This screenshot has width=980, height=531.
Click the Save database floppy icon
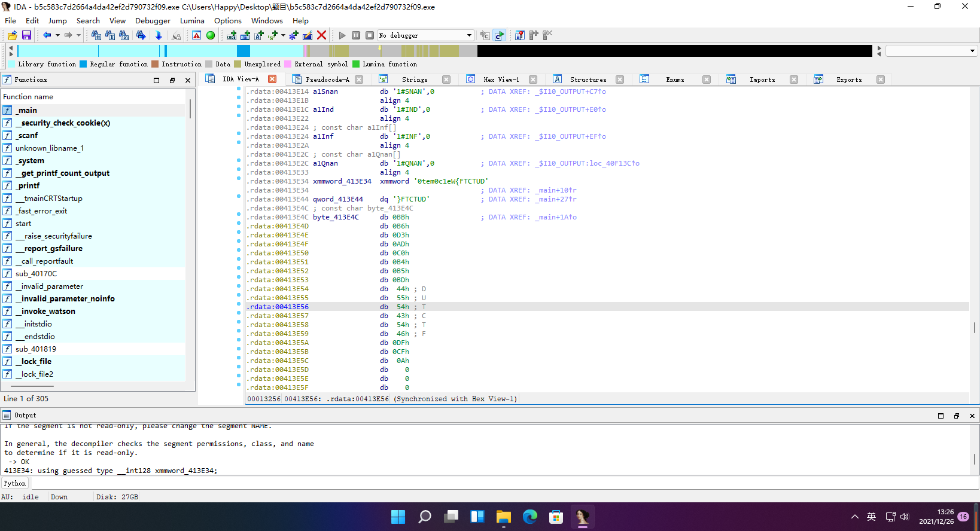[x=26, y=35]
